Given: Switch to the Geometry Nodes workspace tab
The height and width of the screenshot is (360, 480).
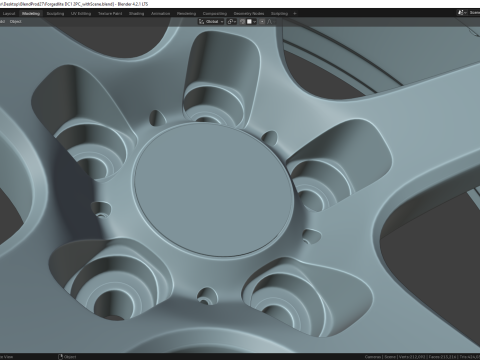Looking at the screenshot, I should (x=249, y=14).
